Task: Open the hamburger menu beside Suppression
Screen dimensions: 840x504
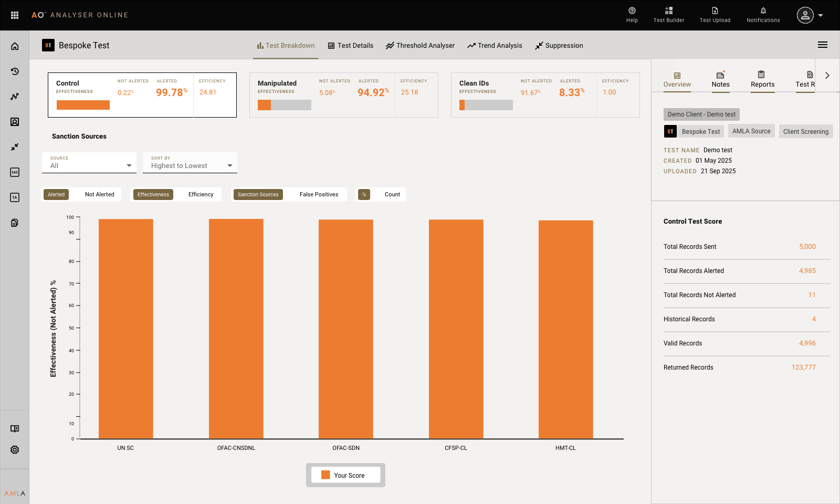Action: pos(822,45)
